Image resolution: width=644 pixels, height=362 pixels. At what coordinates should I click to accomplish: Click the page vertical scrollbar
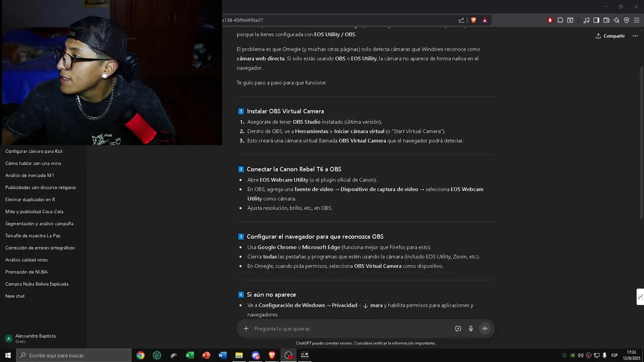[641, 143]
